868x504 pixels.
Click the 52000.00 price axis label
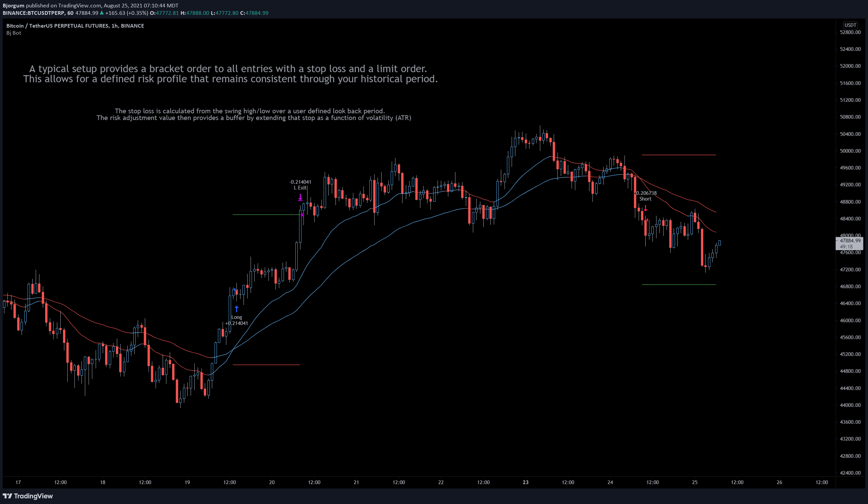point(850,66)
